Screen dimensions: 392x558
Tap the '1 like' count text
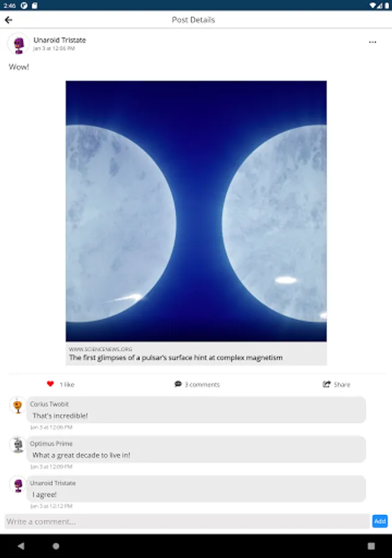pos(67,384)
